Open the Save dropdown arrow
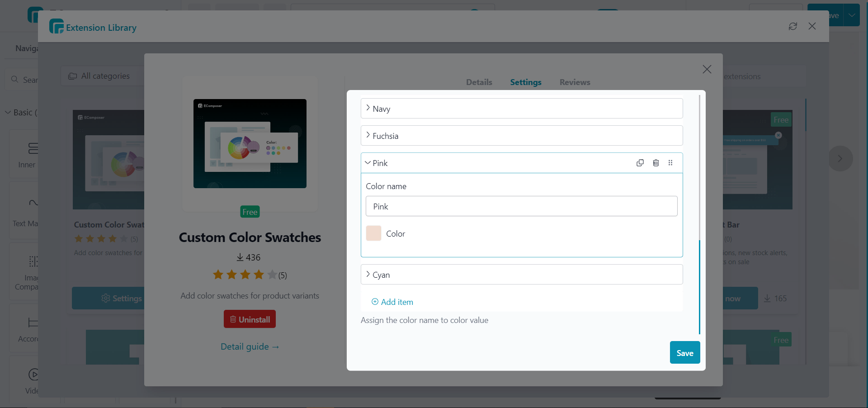This screenshot has width=868, height=408. pyautogui.click(x=852, y=15)
